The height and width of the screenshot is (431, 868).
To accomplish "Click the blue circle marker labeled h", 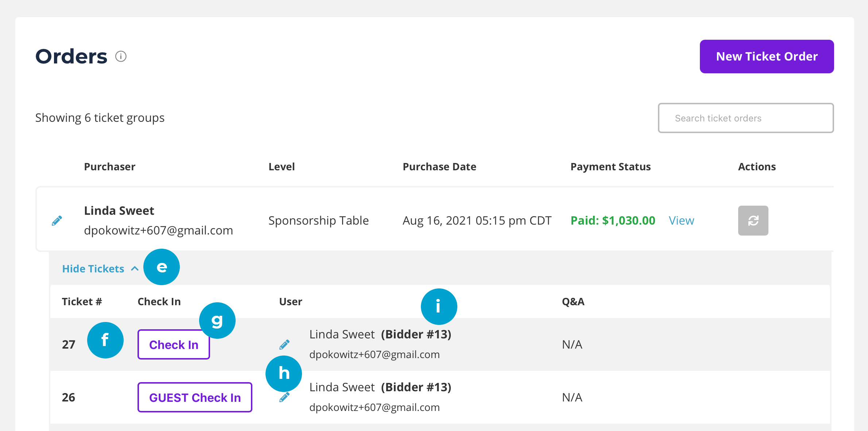I will (284, 373).
